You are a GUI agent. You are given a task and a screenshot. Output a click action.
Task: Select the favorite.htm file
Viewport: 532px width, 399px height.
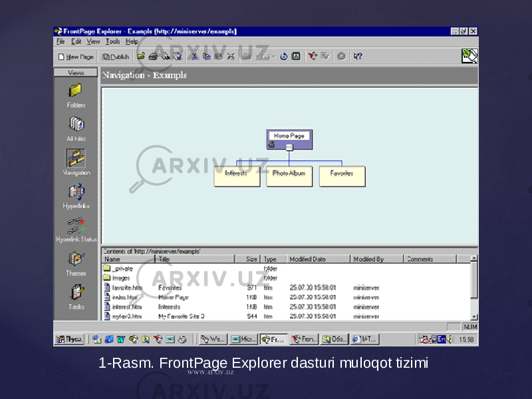tap(287, 288)
